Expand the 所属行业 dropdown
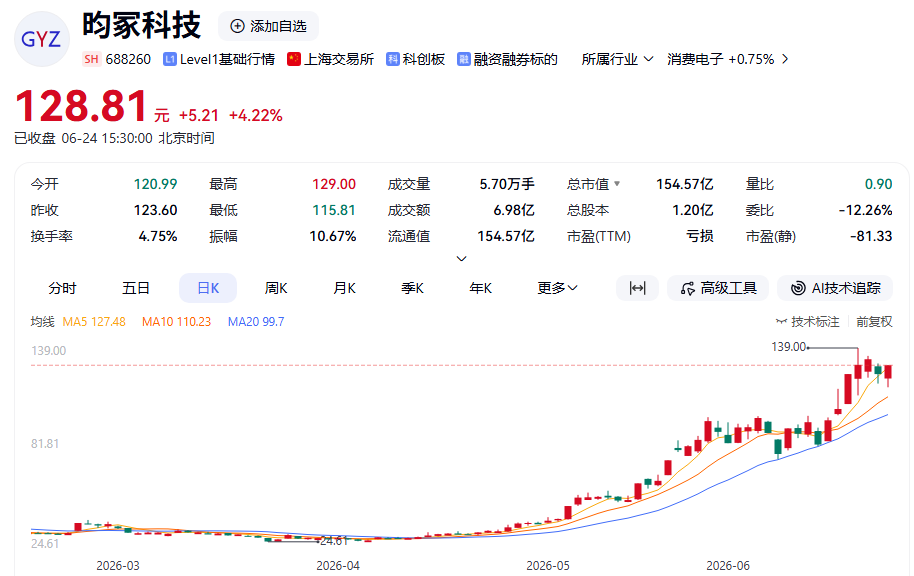The image size is (914, 576). (x=617, y=59)
